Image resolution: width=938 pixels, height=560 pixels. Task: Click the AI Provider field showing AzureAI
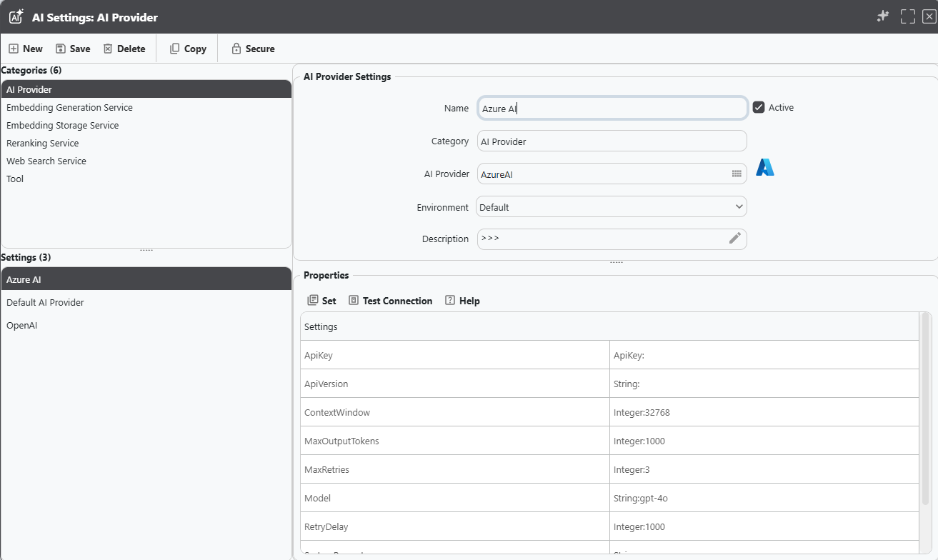pos(612,174)
